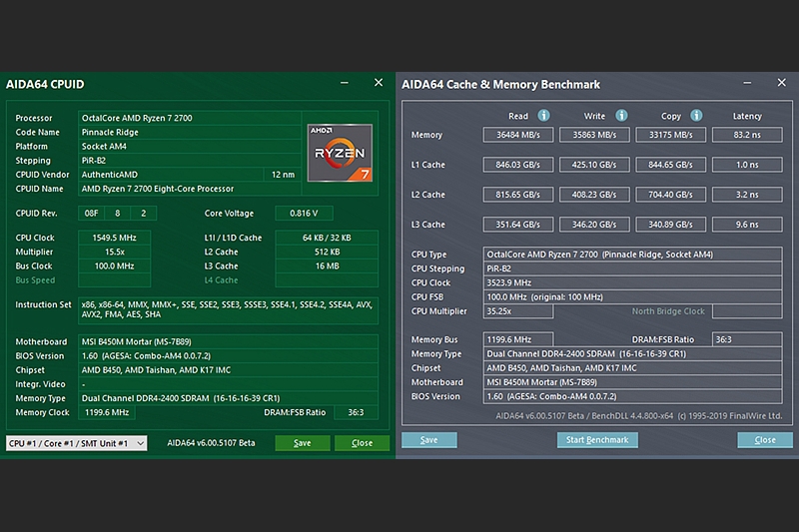The image size is (799, 532).
Task: Select L2 Cache Read value 815.65 GB/s
Action: pos(517,195)
